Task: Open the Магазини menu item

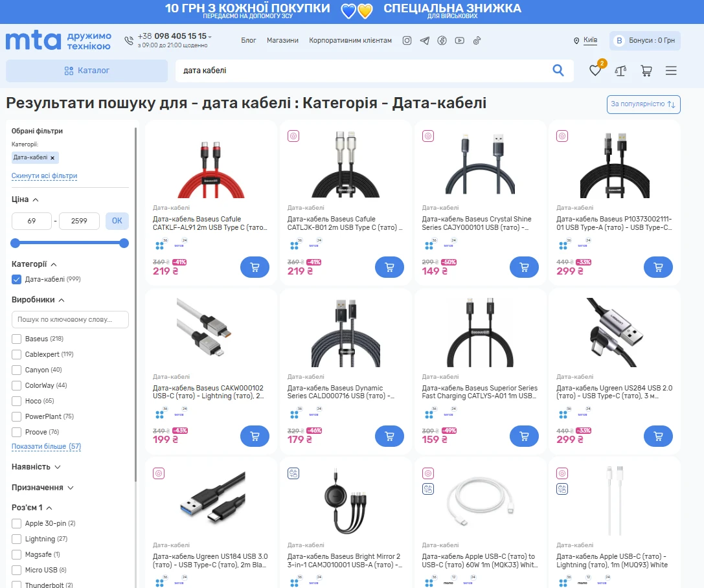Action: pos(282,40)
